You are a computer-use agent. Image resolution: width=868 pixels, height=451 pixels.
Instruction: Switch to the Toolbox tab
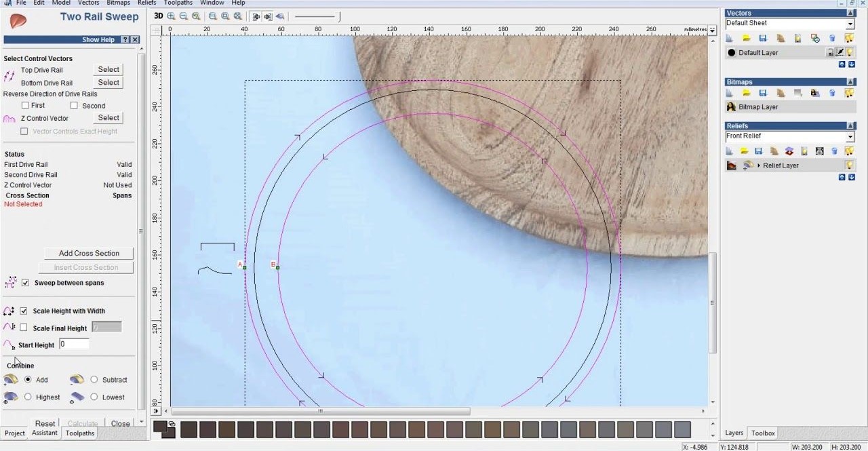coord(763,433)
